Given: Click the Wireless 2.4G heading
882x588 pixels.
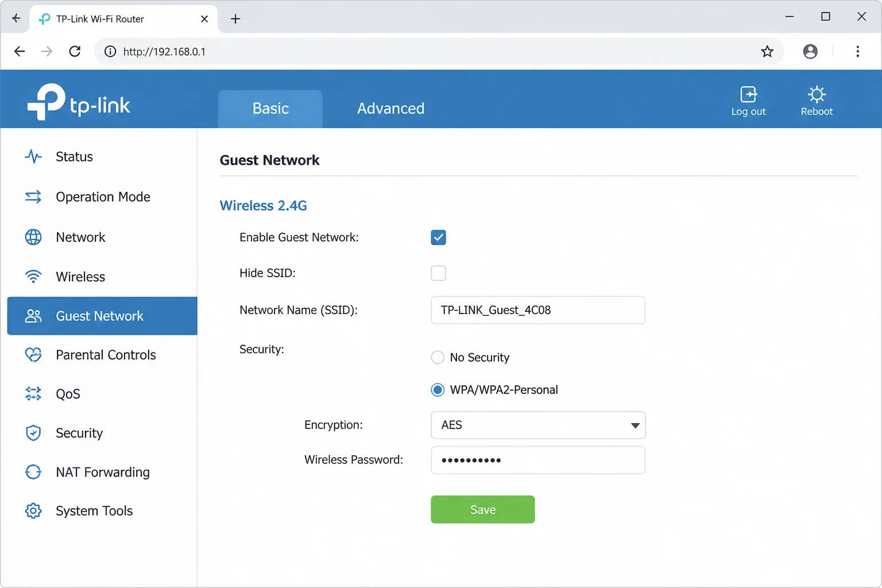Looking at the screenshot, I should click(263, 206).
